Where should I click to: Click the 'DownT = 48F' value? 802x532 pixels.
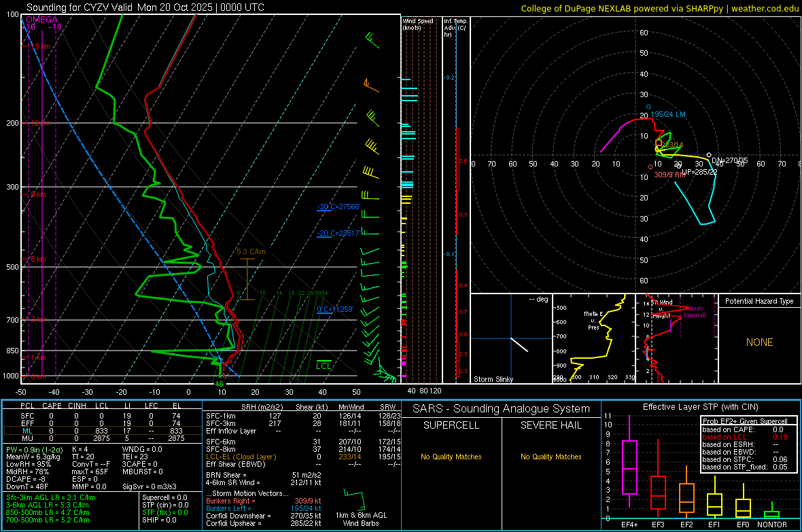(27, 487)
